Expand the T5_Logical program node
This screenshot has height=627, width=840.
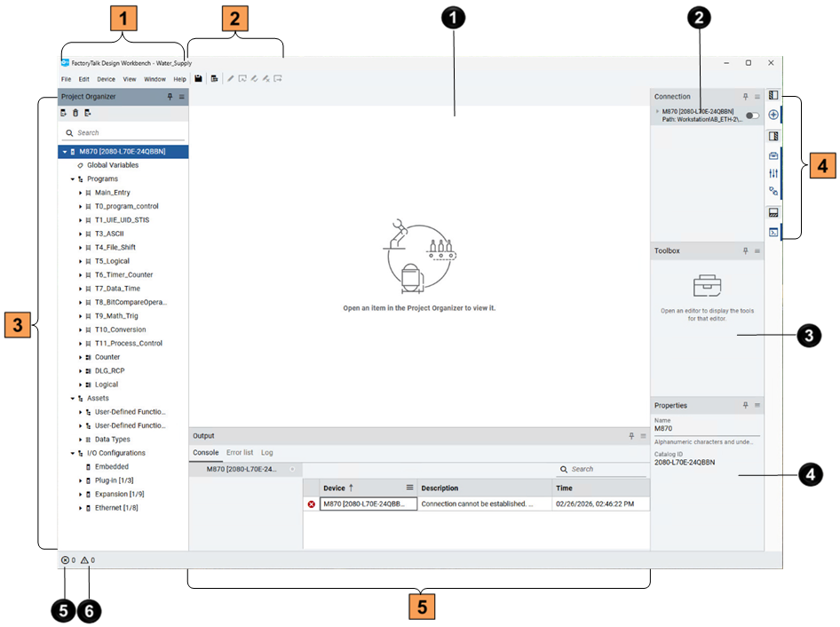(x=80, y=261)
